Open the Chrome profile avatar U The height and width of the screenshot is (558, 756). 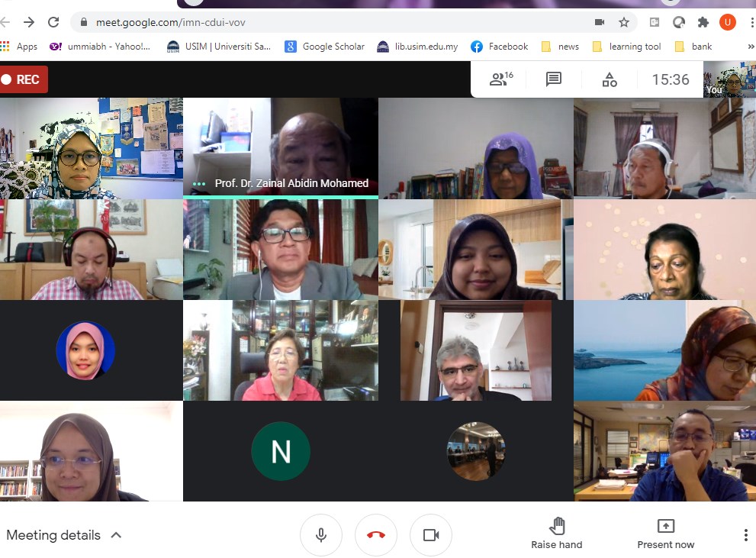tap(728, 22)
